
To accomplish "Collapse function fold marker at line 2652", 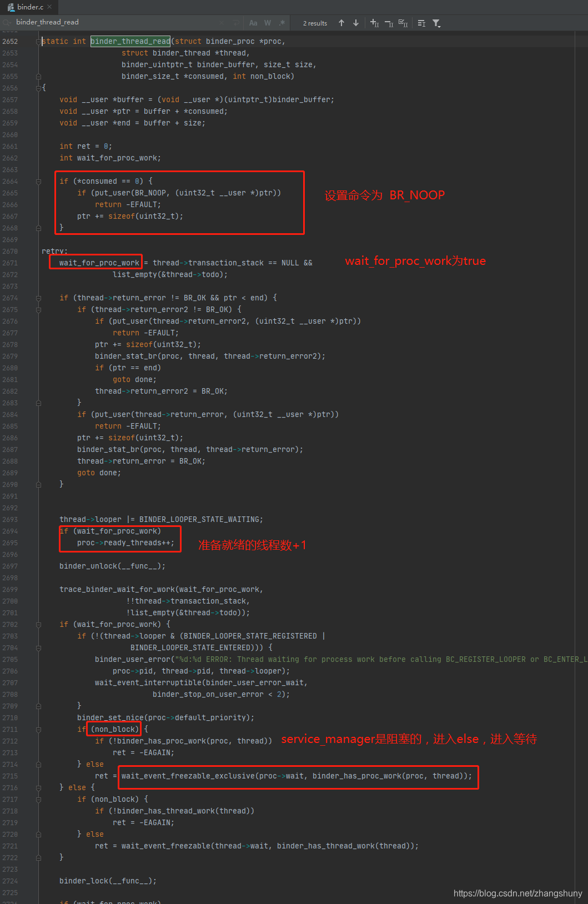I will tap(38, 42).
